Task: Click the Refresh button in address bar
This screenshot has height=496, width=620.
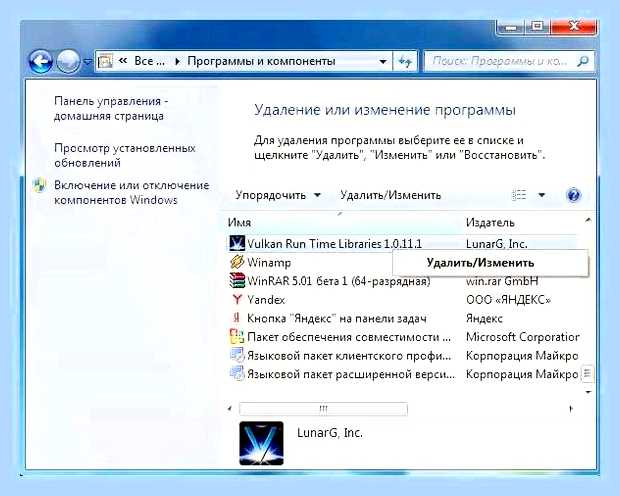Action: click(405, 61)
